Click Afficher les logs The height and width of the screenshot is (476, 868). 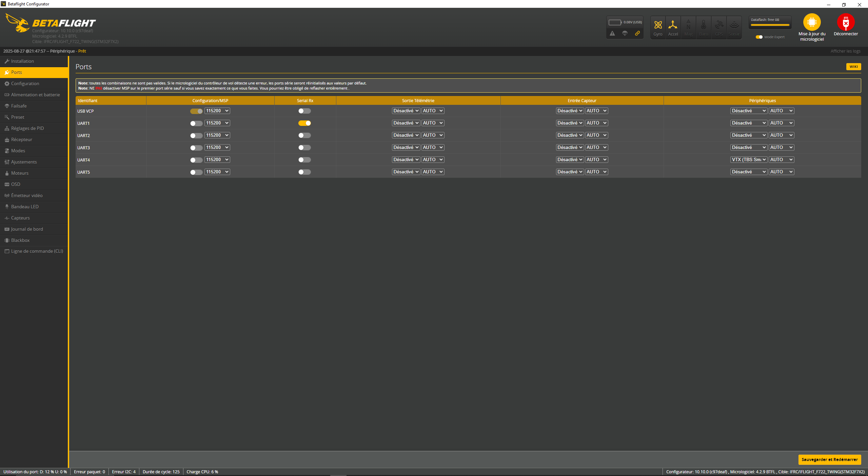coord(845,51)
